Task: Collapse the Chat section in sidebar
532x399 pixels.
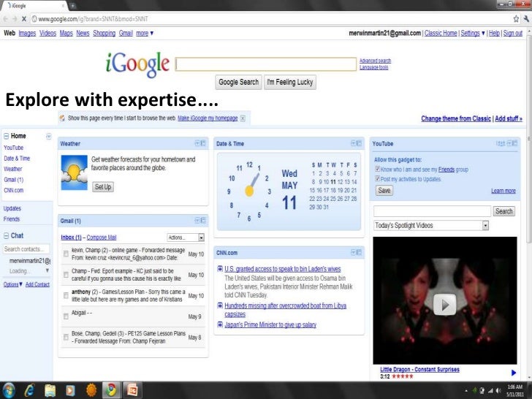Action: coord(6,235)
